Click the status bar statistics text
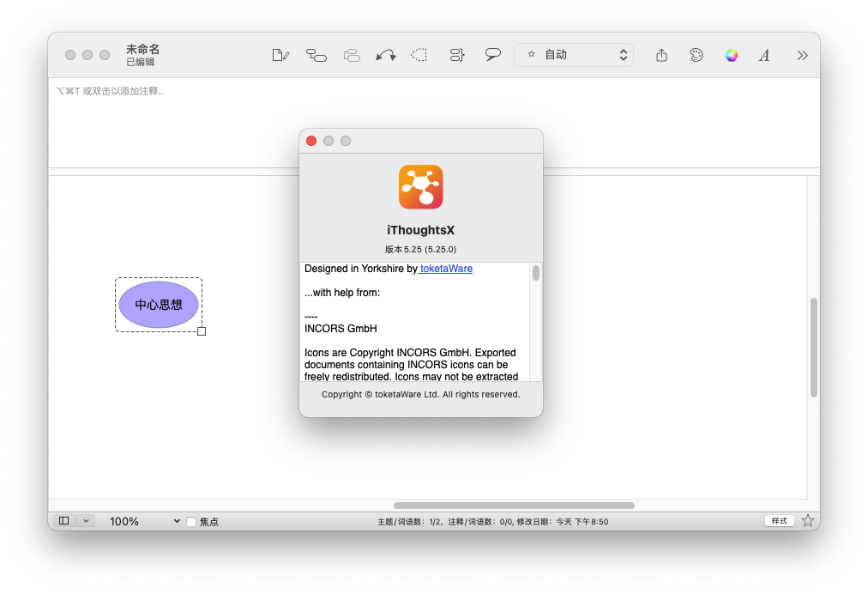Image resolution: width=868 pixels, height=594 pixels. point(492,521)
